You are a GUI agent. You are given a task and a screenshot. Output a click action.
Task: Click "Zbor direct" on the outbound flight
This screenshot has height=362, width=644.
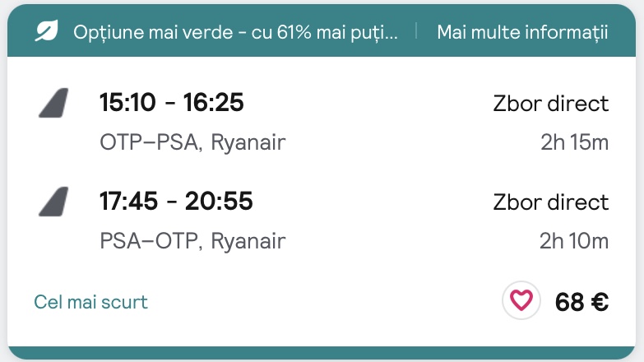click(550, 104)
